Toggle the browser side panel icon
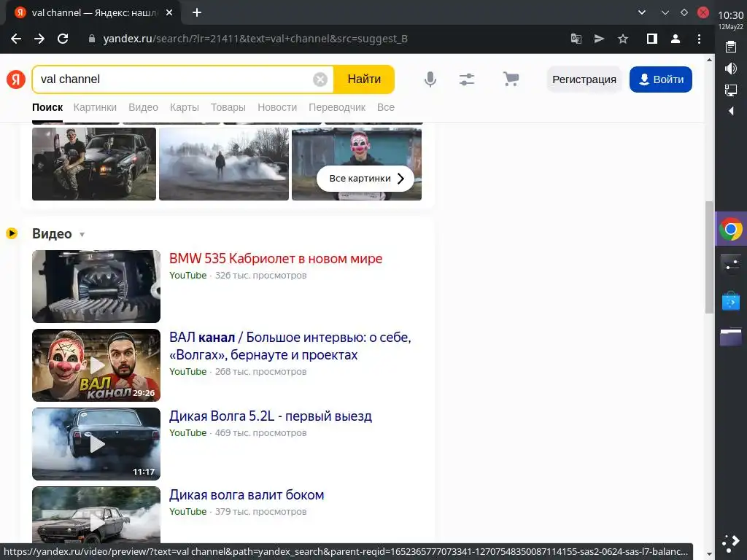 [651, 39]
